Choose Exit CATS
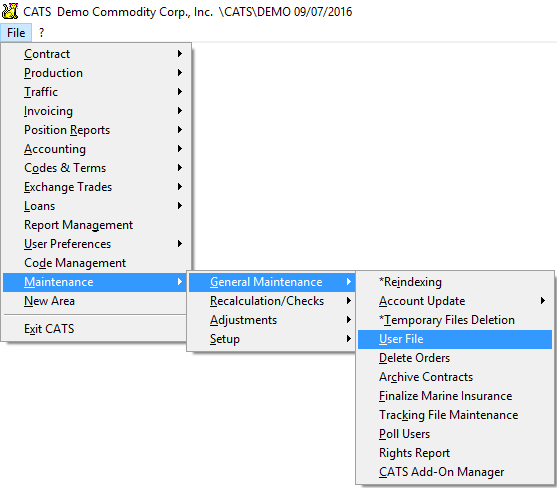This screenshot has width=557, height=488. 94,329
